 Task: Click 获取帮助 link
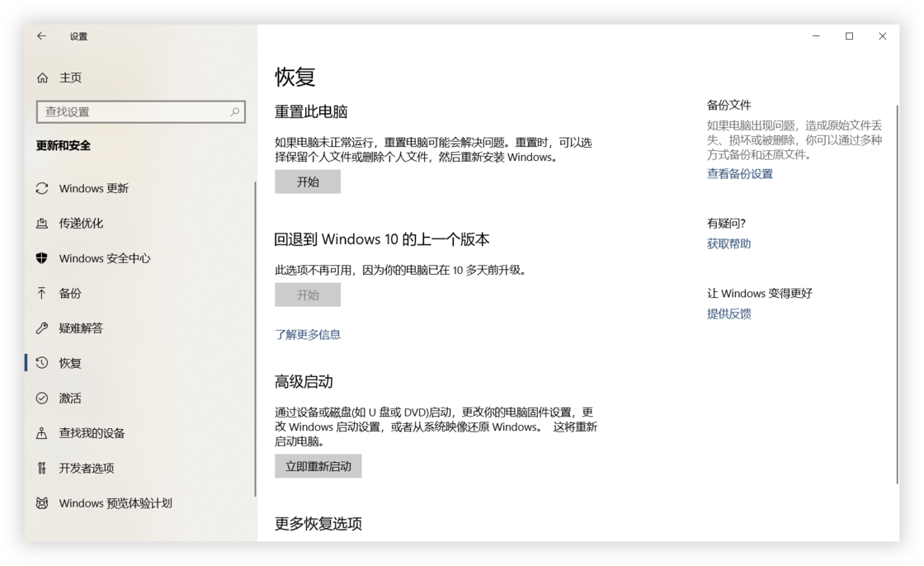(729, 243)
